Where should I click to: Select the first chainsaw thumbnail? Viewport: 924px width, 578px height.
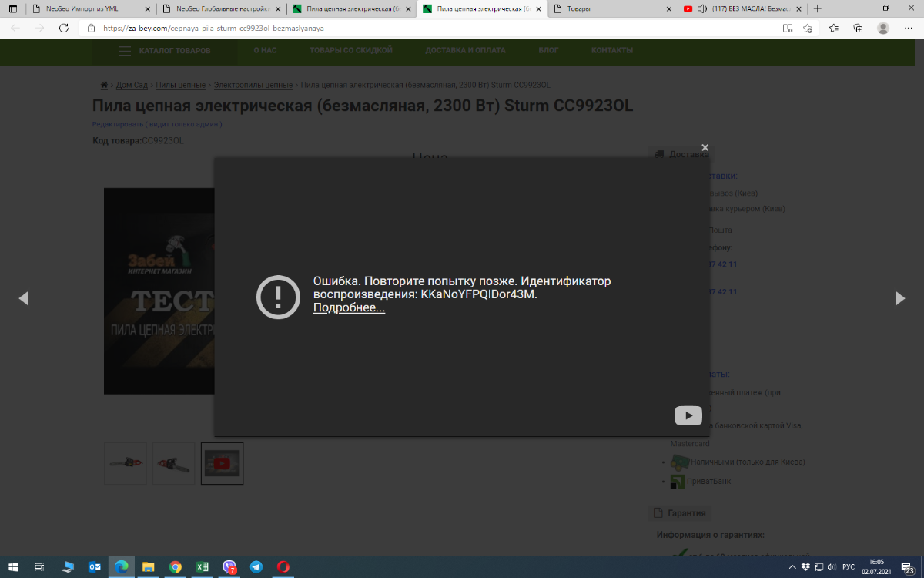coord(125,463)
